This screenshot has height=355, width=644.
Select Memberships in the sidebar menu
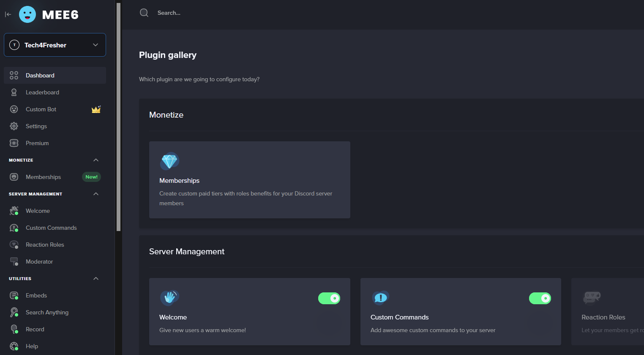(x=55, y=177)
